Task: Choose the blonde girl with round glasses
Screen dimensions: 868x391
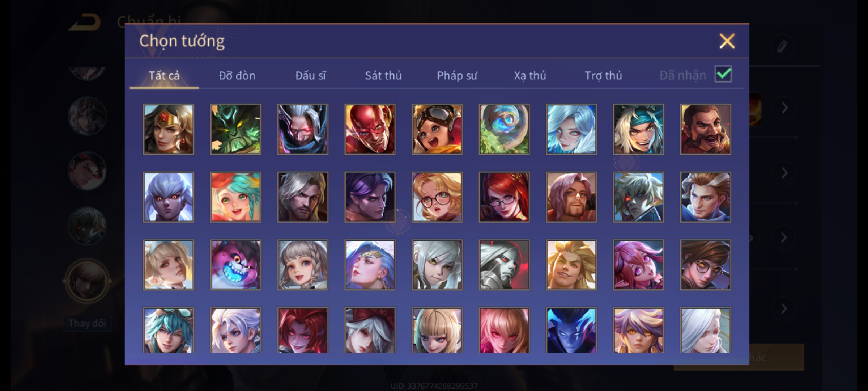Action: pyautogui.click(x=437, y=197)
